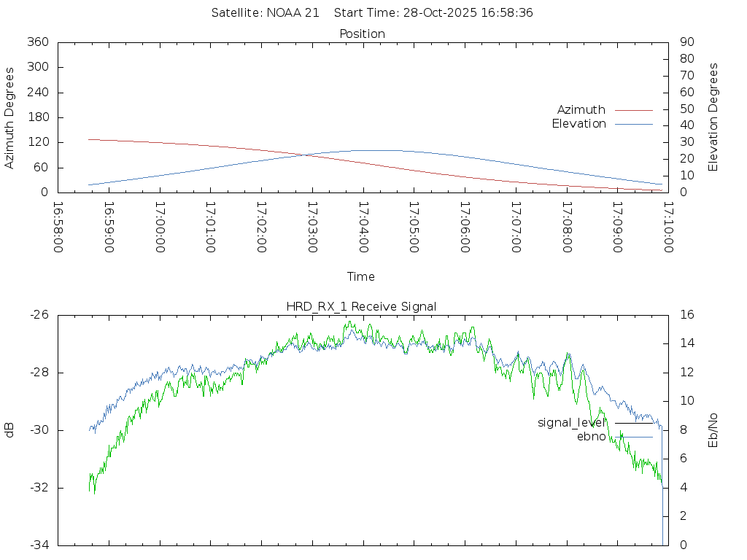Select the black signal_level legend line sample
This screenshot has height=560, width=747.
tap(633, 423)
